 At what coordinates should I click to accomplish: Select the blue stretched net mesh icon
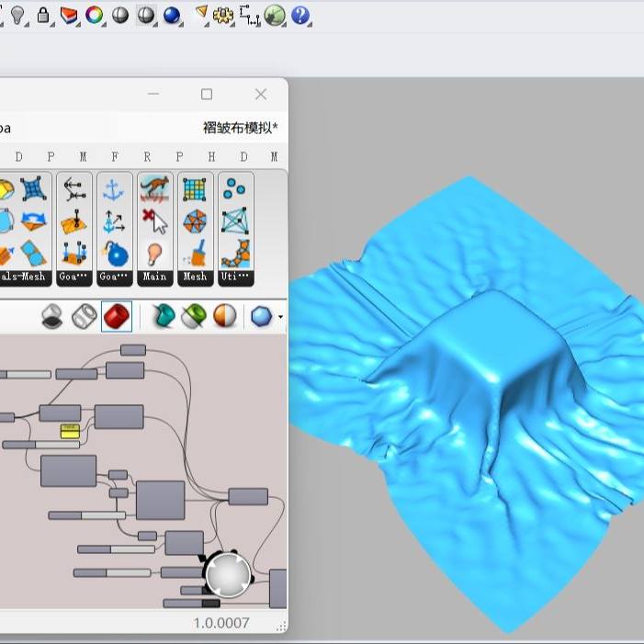pyautogui.click(x=33, y=189)
